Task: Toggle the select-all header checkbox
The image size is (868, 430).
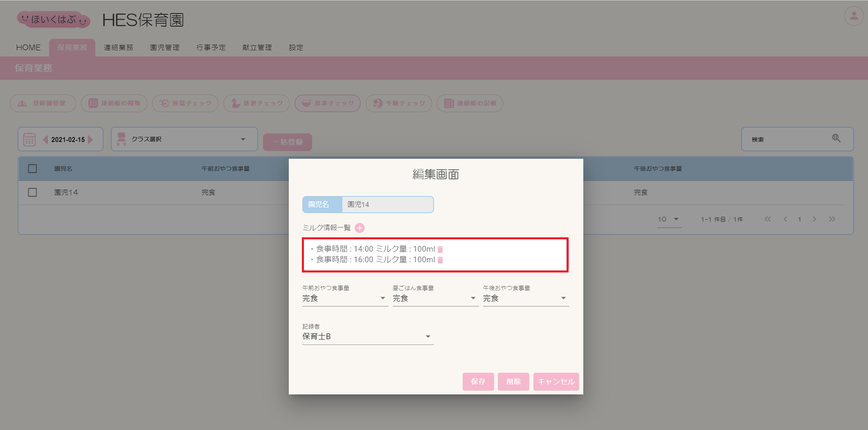Action: tap(32, 169)
